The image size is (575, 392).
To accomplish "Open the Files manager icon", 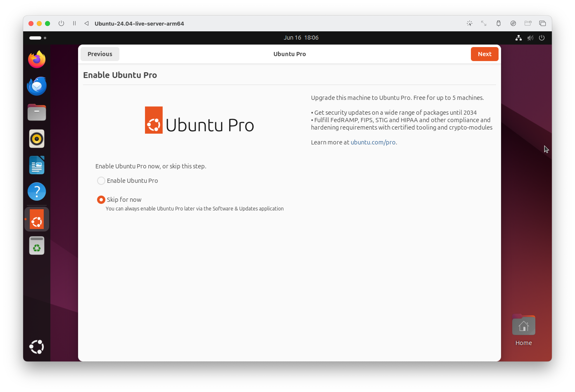I will [x=37, y=112].
